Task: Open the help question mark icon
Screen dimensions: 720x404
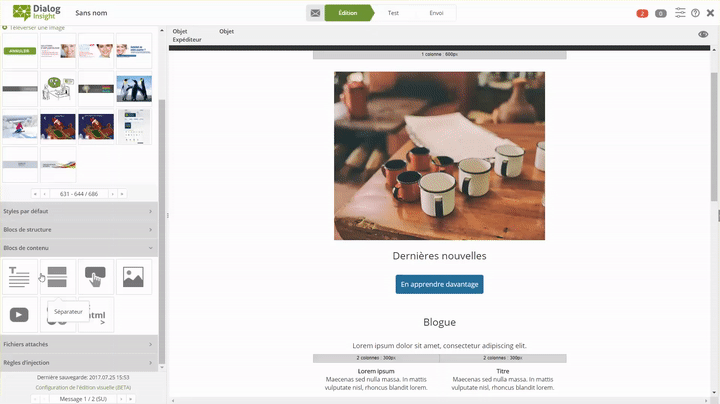Action: coord(695,13)
